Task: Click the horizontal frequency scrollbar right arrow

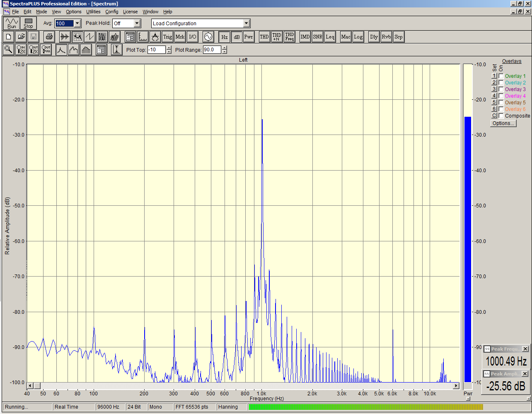Action: 456,386
